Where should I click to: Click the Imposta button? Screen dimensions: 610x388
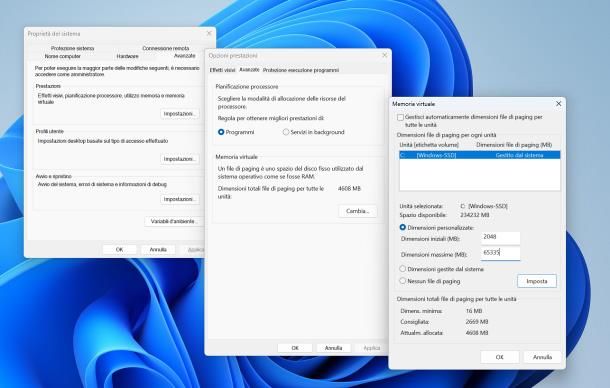[536, 281]
